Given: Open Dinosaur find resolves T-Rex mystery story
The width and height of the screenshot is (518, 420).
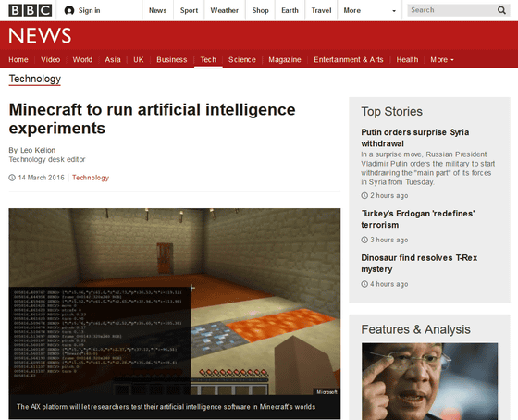Looking at the screenshot, I should [419, 264].
